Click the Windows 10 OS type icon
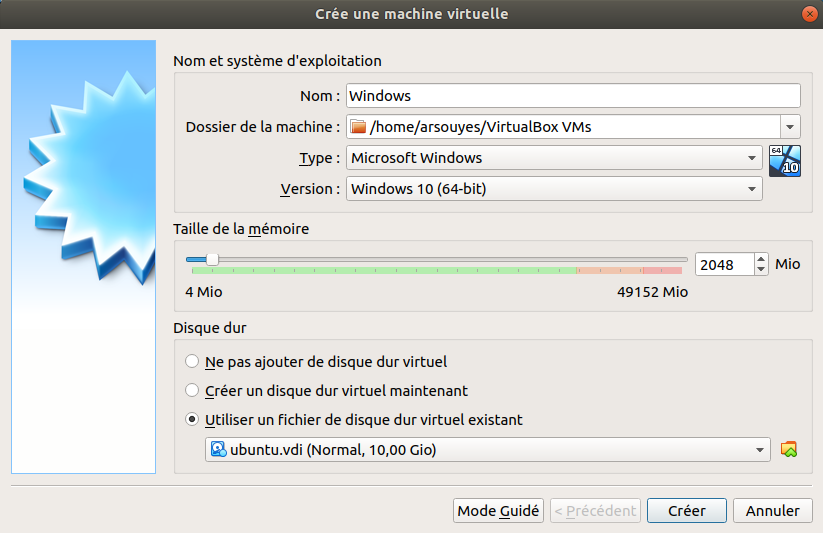The height and width of the screenshot is (533, 823). click(x=785, y=161)
